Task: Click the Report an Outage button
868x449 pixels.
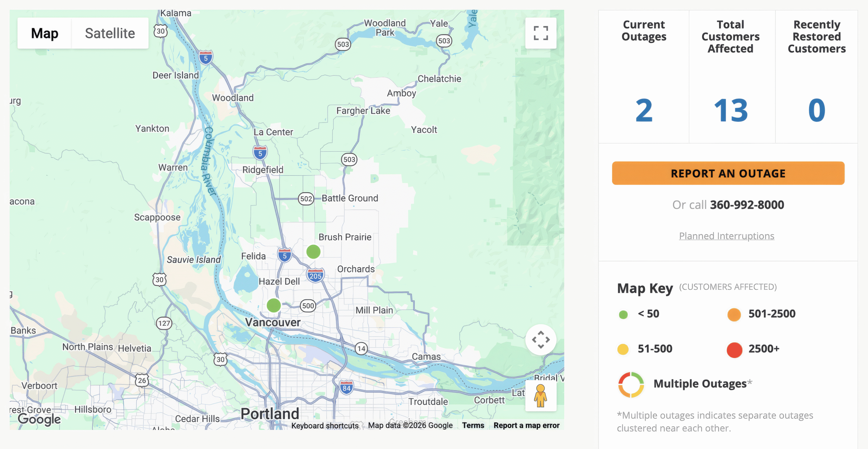Action: tap(728, 173)
